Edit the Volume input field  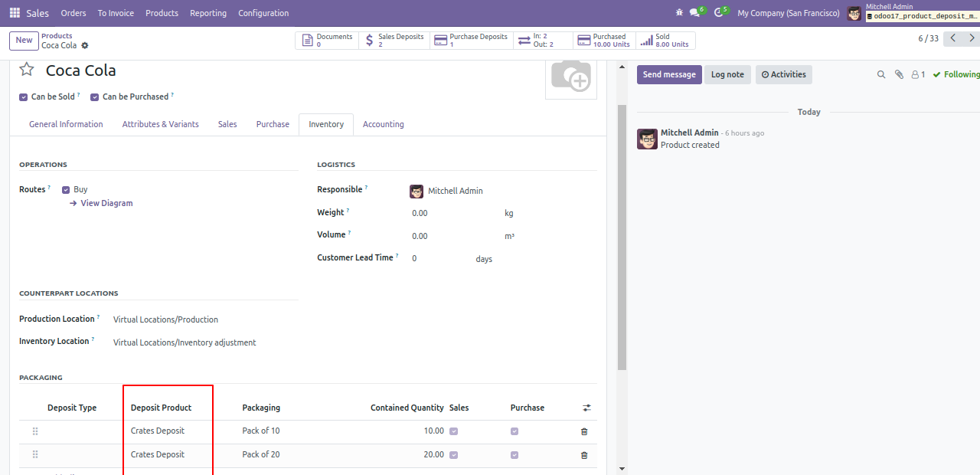(455, 236)
